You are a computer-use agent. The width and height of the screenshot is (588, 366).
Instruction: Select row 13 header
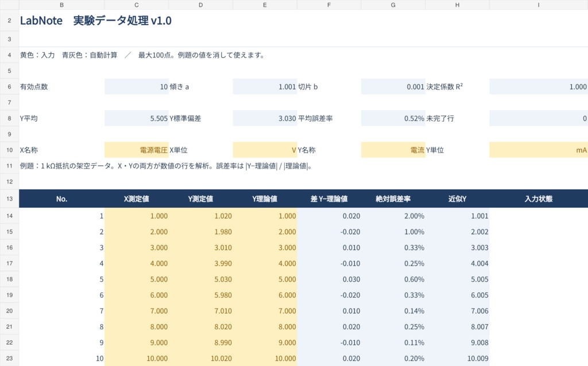(9, 198)
